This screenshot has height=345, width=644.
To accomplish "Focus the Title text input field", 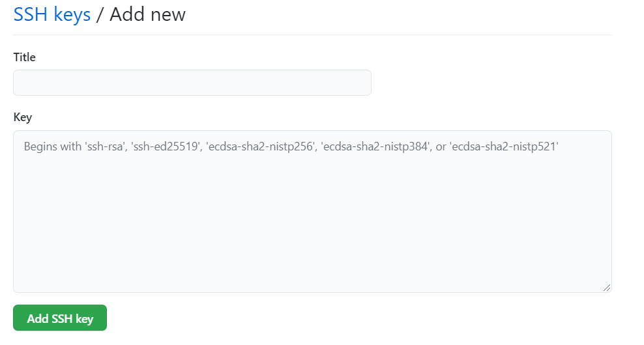I will tap(192, 83).
